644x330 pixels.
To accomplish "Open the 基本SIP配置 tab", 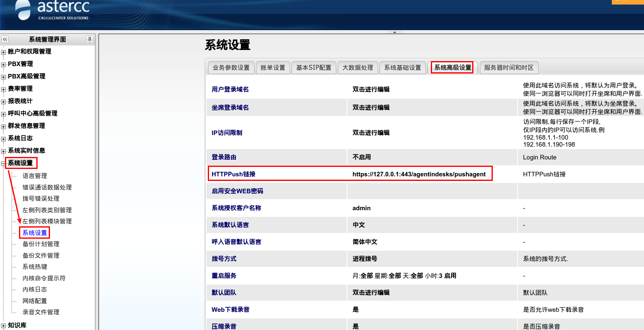I will (314, 68).
